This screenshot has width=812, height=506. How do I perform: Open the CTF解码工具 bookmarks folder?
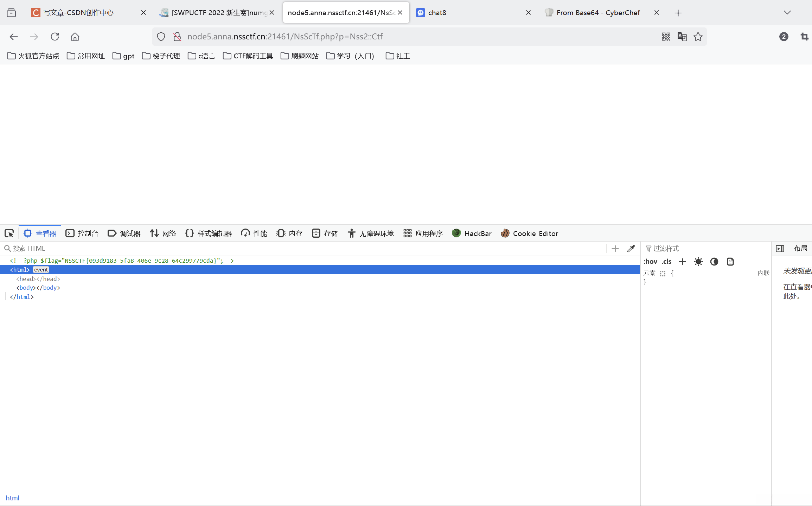(248, 56)
